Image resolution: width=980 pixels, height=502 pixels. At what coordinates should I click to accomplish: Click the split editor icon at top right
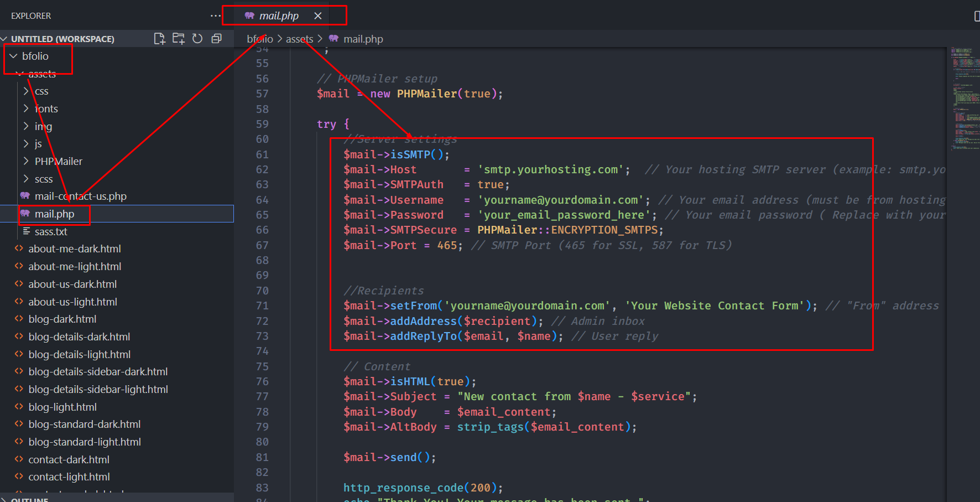click(976, 16)
